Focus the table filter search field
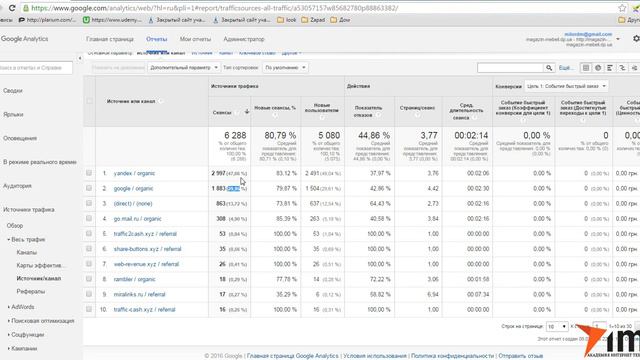The width and height of the screenshot is (640, 360). 510,68
